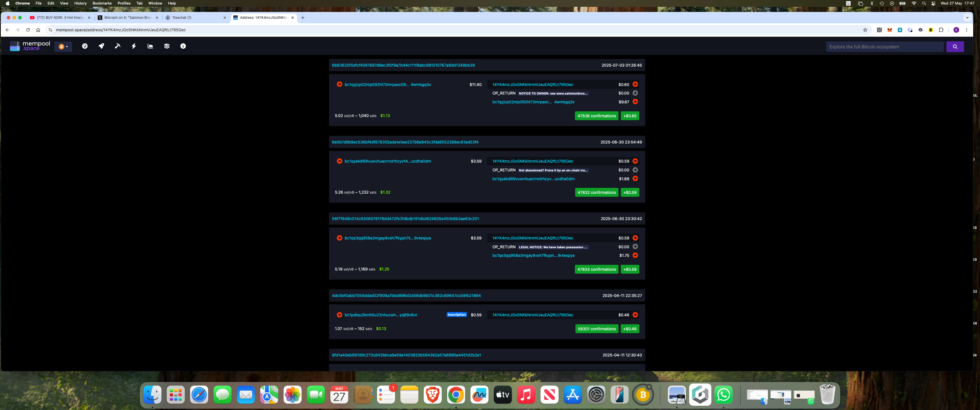980x410 pixels.
Task: Click the red spent arrow next to $0.46 output
Action: click(635, 315)
